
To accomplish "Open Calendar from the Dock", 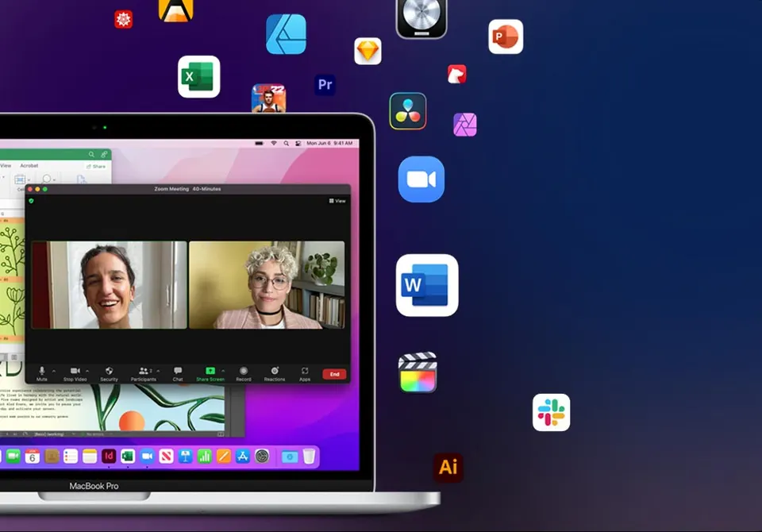I will pos(33,456).
